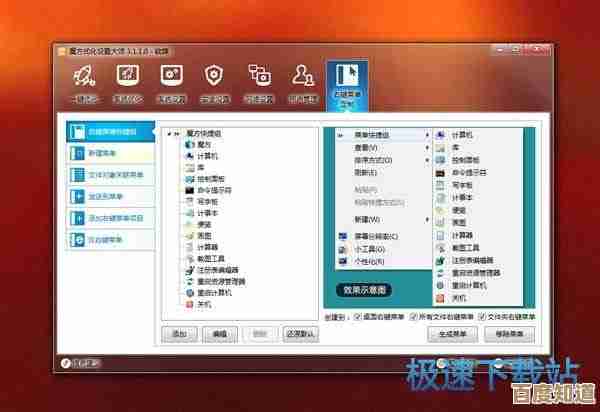Click the 编辑 button below the tree
This screenshot has width=600, height=412.
click(220, 334)
